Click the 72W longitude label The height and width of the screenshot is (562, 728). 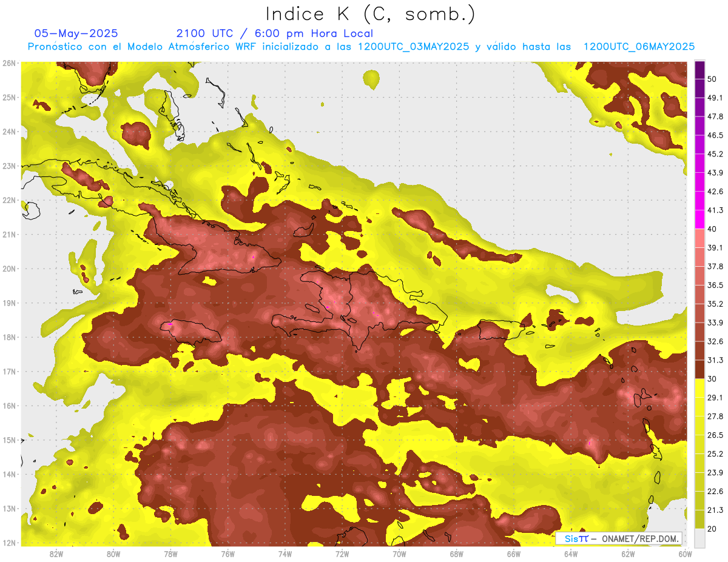tap(342, 554)
